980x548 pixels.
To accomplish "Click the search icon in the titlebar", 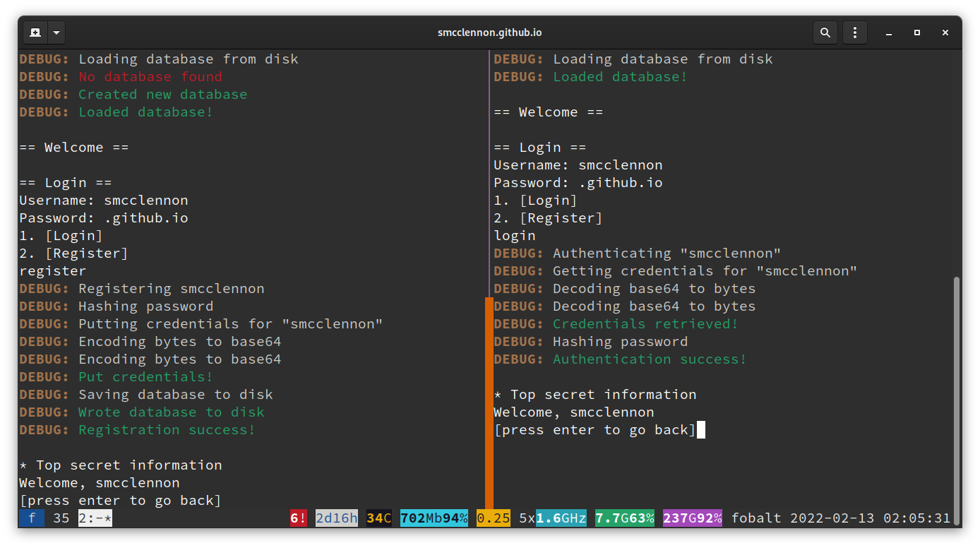I will tap(825, 32).
